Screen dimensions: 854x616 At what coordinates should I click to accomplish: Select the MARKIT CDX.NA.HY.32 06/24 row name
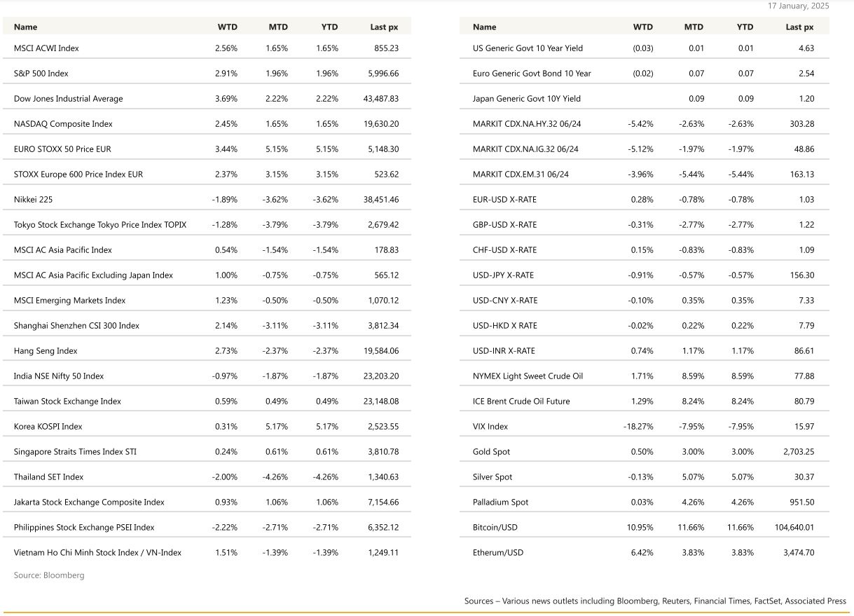point(527,124)
